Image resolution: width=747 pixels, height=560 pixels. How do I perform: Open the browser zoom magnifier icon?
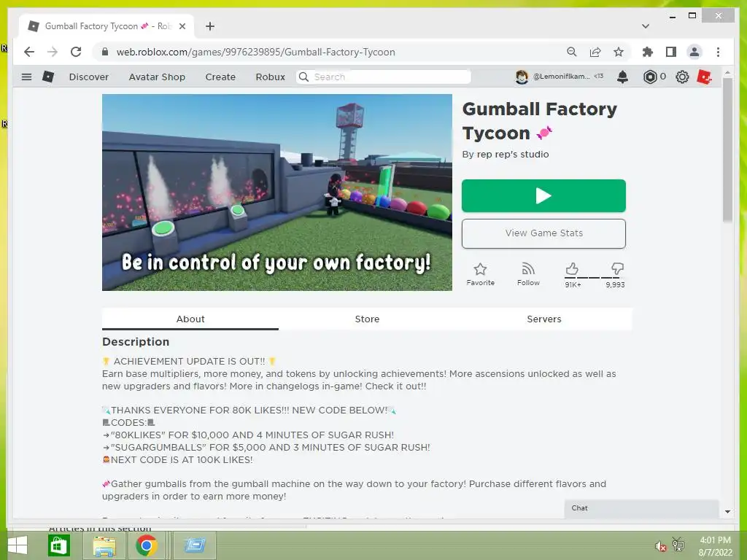572,52
